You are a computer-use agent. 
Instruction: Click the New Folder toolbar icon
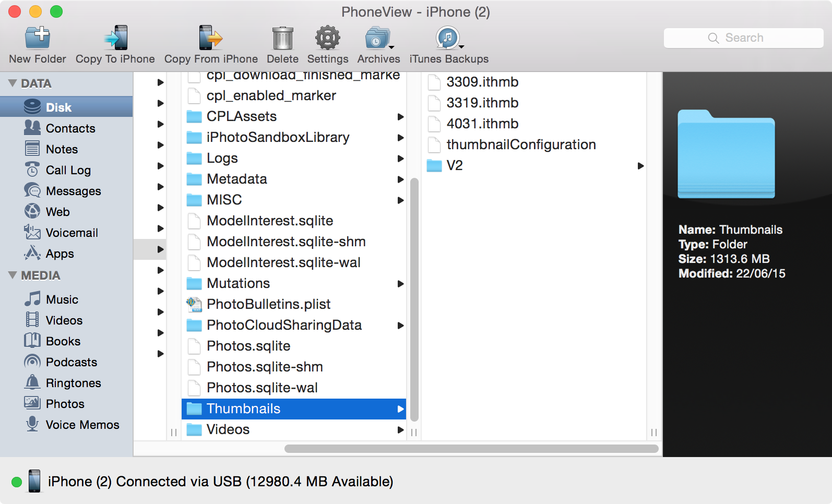pos(38,38)
